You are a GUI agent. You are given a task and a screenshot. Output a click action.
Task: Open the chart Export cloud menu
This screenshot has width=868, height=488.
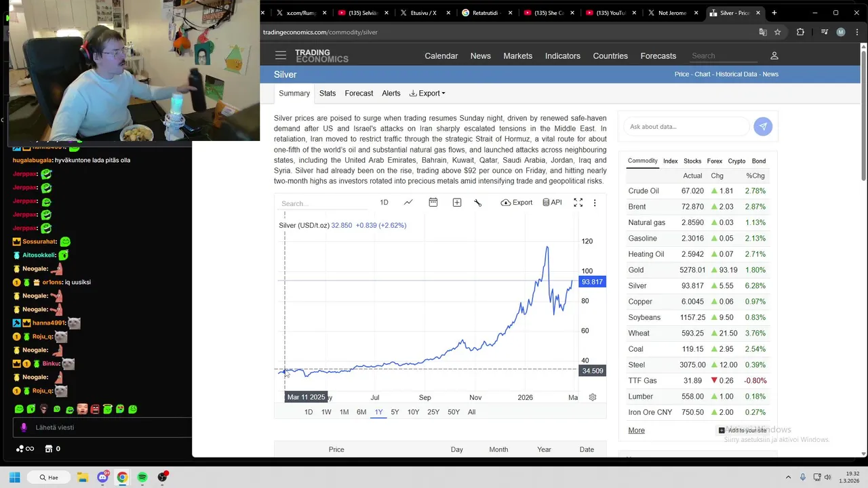pos(517,203)
